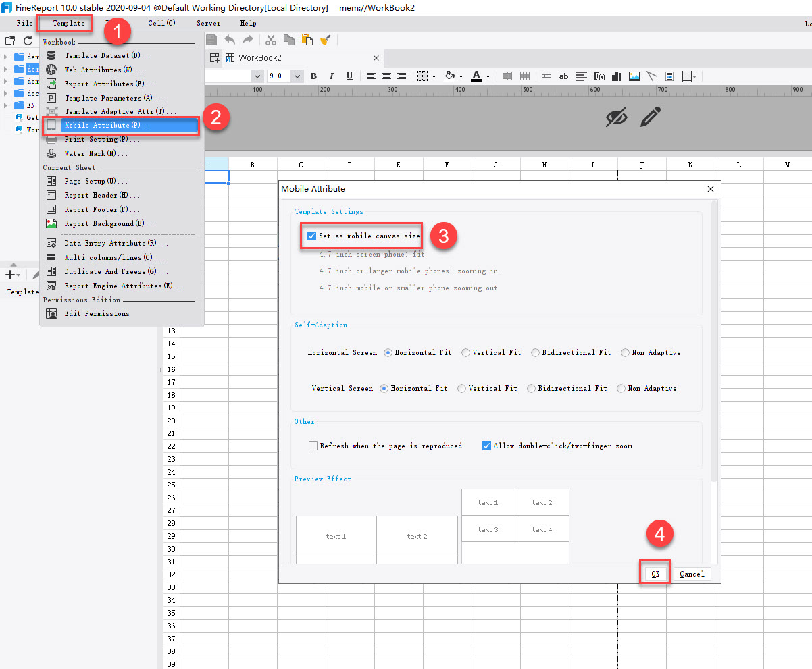Disable Allow double-click/two-finger zoom

point(486,446)
